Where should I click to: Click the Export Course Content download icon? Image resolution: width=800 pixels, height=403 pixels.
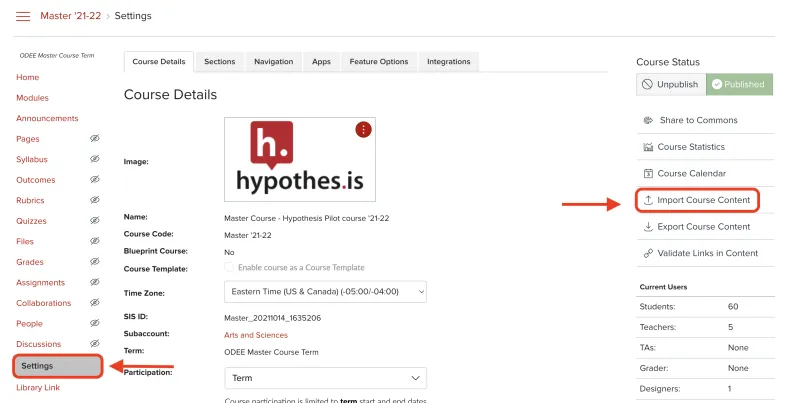(648, 226)
